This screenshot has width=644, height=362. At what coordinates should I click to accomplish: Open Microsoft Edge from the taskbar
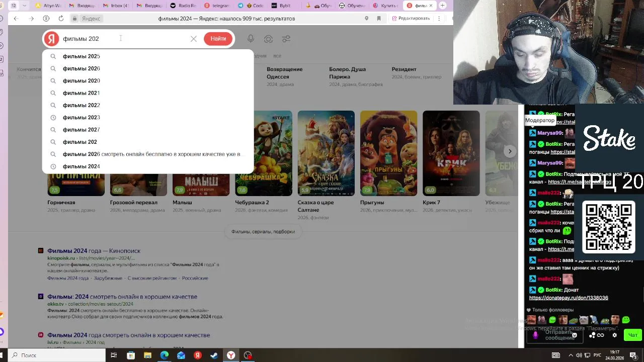(164, 355)
